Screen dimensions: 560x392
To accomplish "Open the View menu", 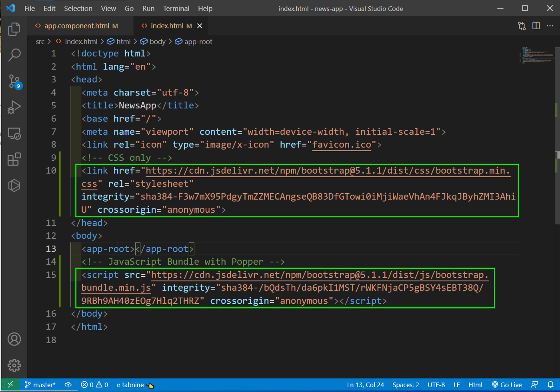I will (108, 8).
